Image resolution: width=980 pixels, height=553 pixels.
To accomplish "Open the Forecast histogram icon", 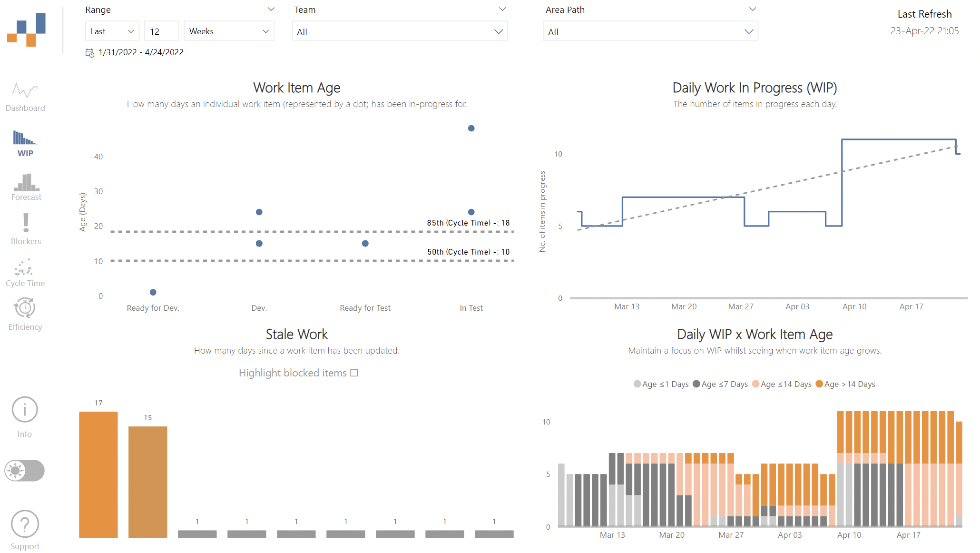I will [26, 182].
